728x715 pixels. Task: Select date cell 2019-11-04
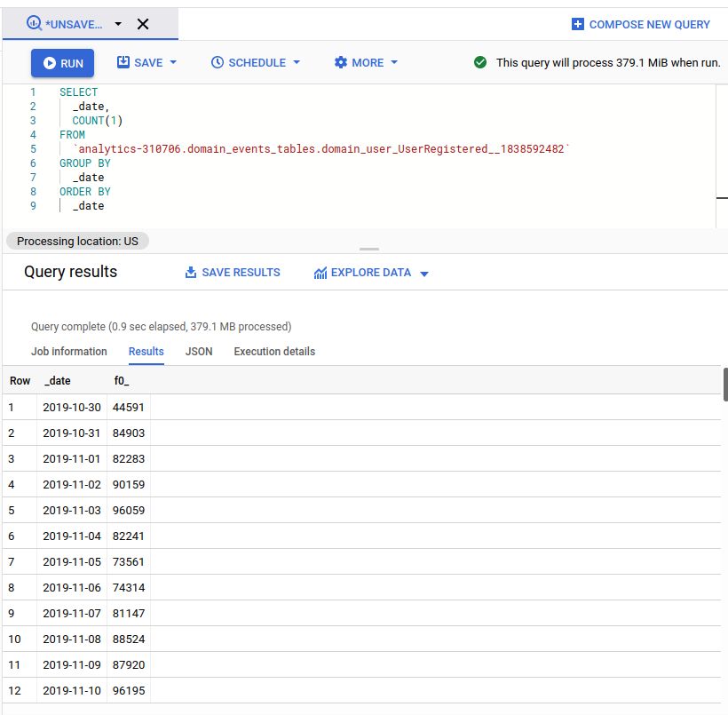(72, 536)
